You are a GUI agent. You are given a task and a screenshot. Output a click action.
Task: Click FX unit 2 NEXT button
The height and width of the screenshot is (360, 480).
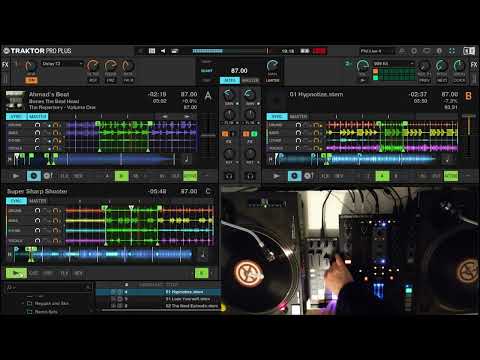(x=442, y=80)
